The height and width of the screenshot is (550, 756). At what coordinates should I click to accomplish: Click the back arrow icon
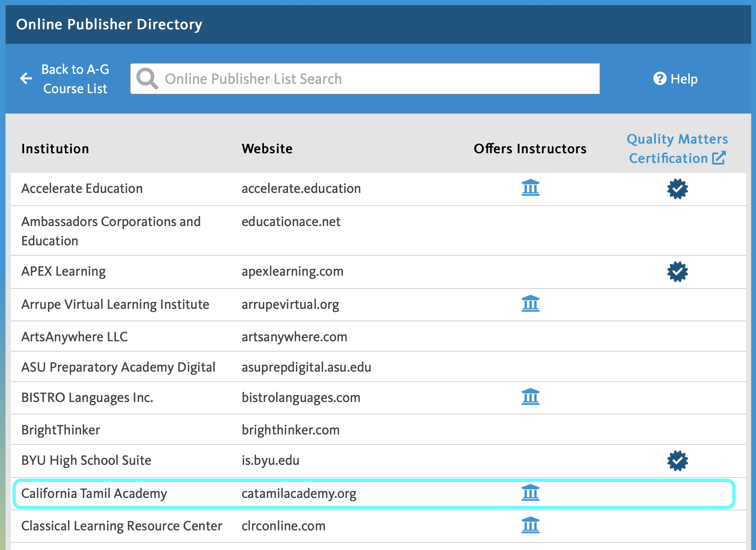pyautogui.click(x=26, y=79)
